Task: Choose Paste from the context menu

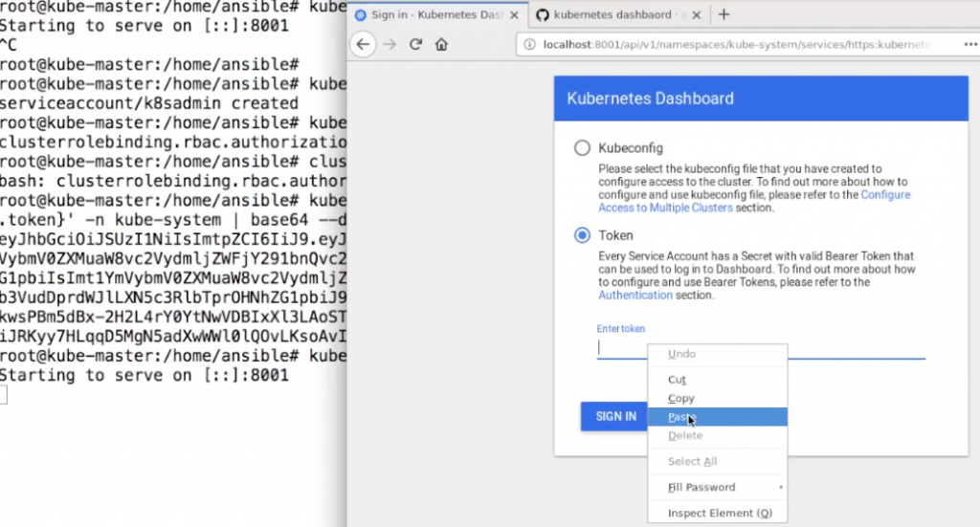Action: tap(681, 417)
